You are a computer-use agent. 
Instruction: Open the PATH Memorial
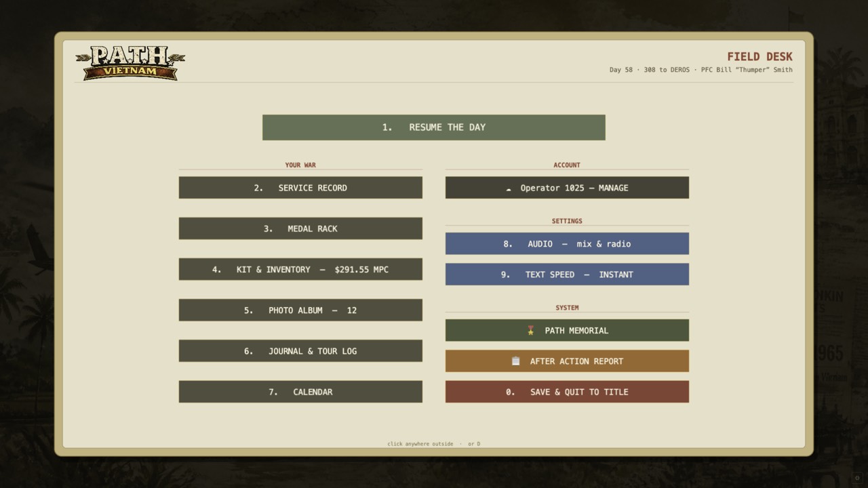point(567,331)
